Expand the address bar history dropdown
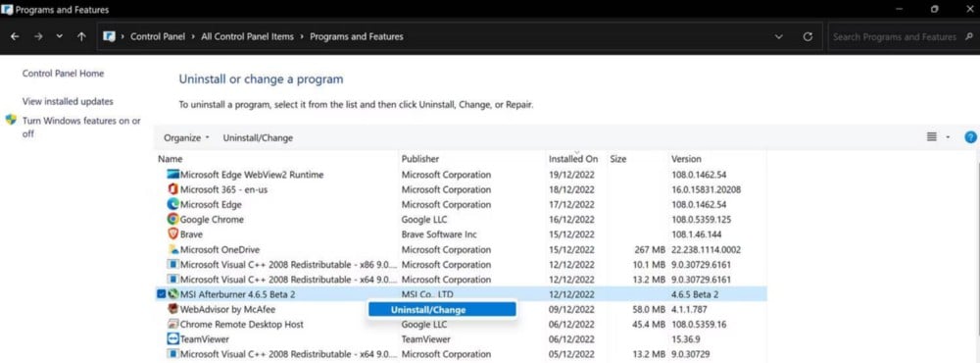Viewport: 980px width, 363px height. pos(779,37)
